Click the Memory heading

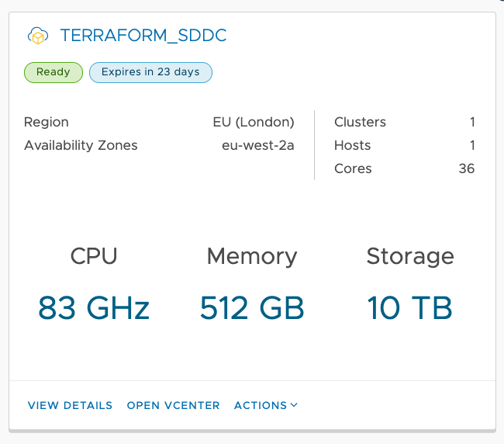click(x=252, y=256)
